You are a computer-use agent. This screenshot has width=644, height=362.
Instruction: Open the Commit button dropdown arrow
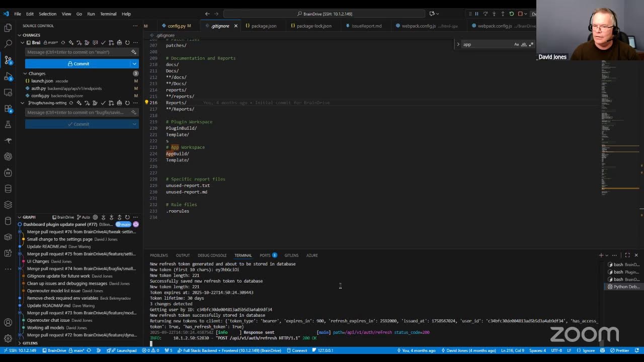point(134,64)
